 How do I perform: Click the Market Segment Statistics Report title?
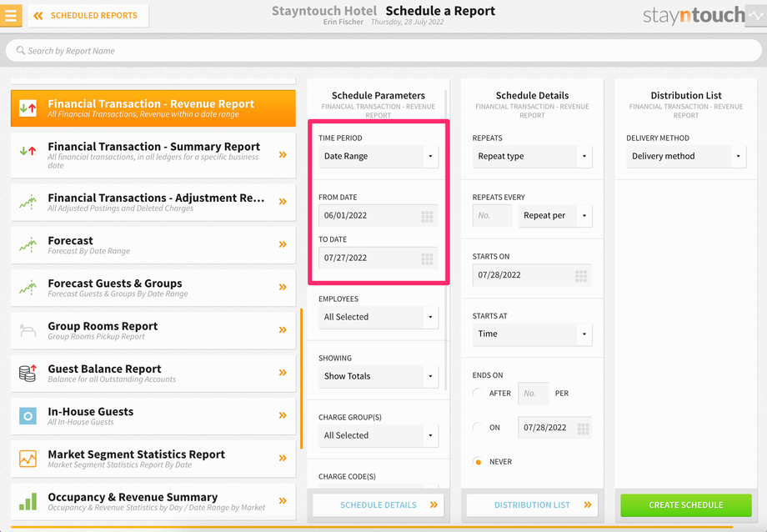tap(137, 454)
